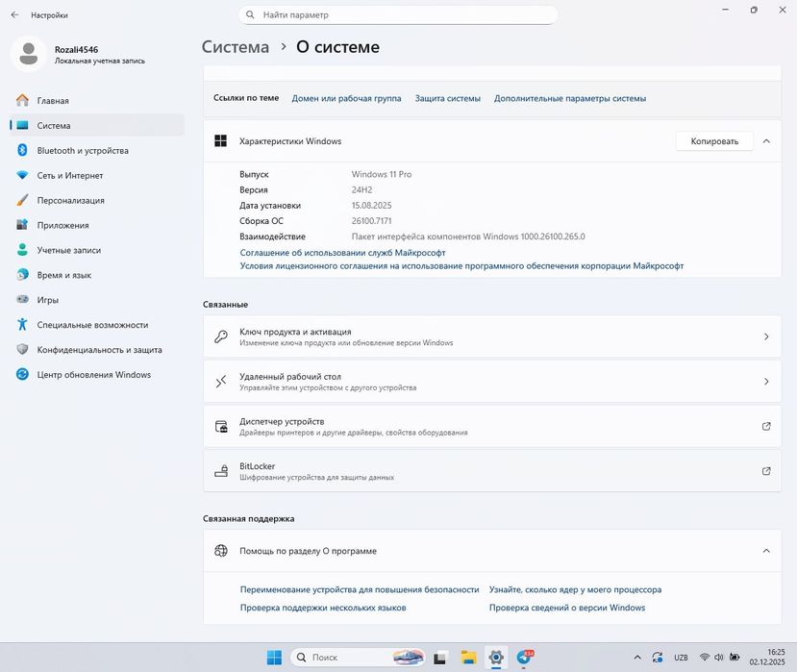
Task: Open Wi-Fi network tray icon
Action: pos(705,658)
